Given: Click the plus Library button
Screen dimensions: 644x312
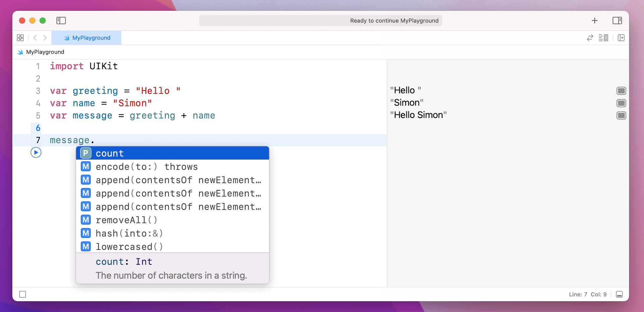Looking at the screenshot, I should pyautogui.click(x=595, y=21).
